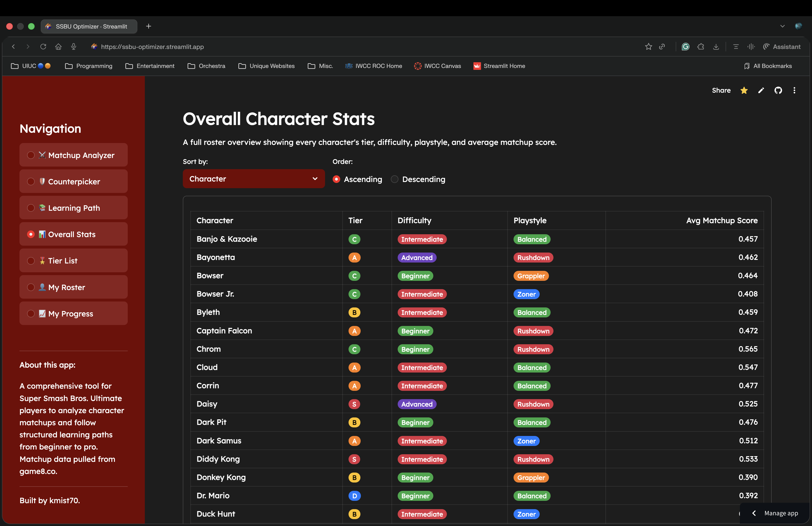Open the Unique Websites bookmarks folder
Image resolution: width=812 pixels, height=526 pixels.
point(266,66)
